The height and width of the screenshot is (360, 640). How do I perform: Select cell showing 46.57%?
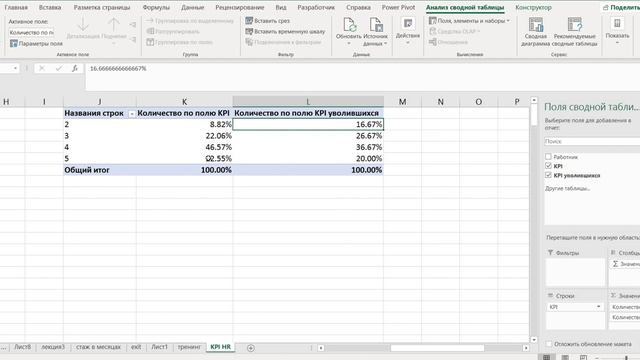[184, 147]
